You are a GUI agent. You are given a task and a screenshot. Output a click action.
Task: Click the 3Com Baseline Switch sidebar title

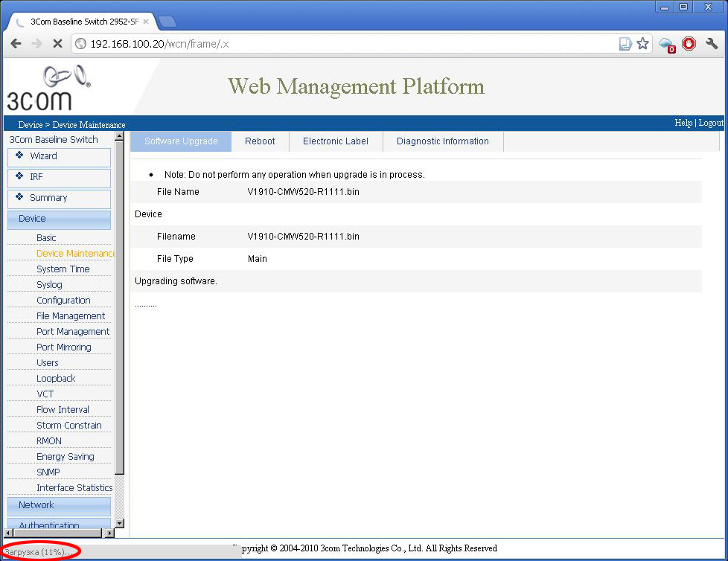[x=54, y=140]
